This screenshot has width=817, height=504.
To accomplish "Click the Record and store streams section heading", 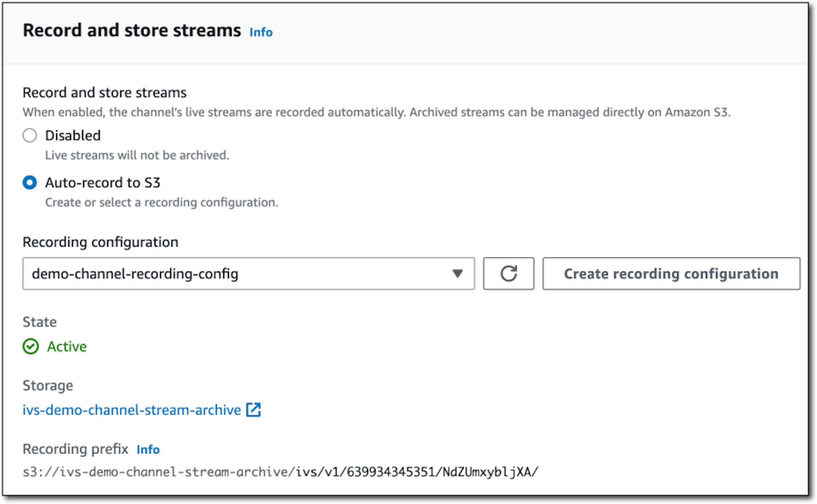I will [x=132, y=31].
